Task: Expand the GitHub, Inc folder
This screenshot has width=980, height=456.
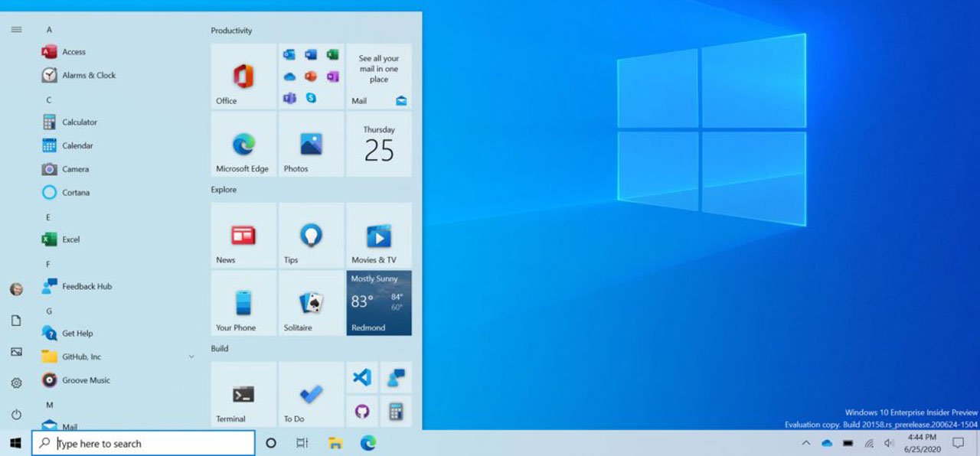Action: 191,357
